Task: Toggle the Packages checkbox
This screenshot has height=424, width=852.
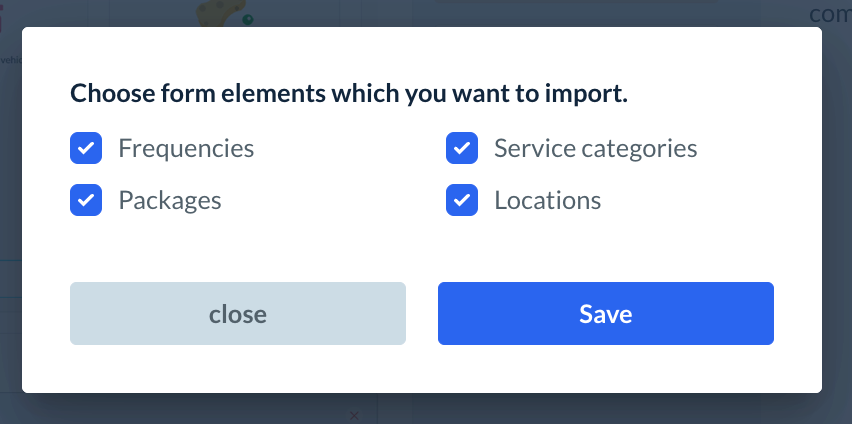Action: (x=86, y=200)
